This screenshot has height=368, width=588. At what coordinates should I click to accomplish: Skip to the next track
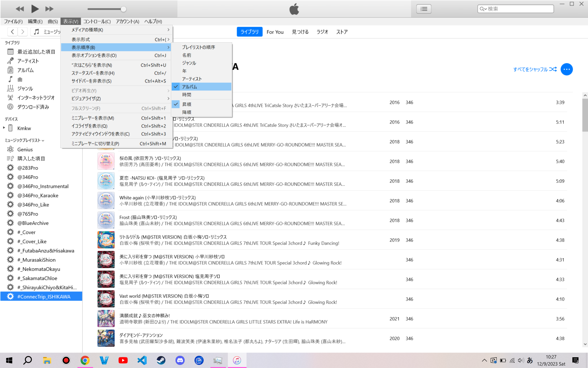click(49, 9)
